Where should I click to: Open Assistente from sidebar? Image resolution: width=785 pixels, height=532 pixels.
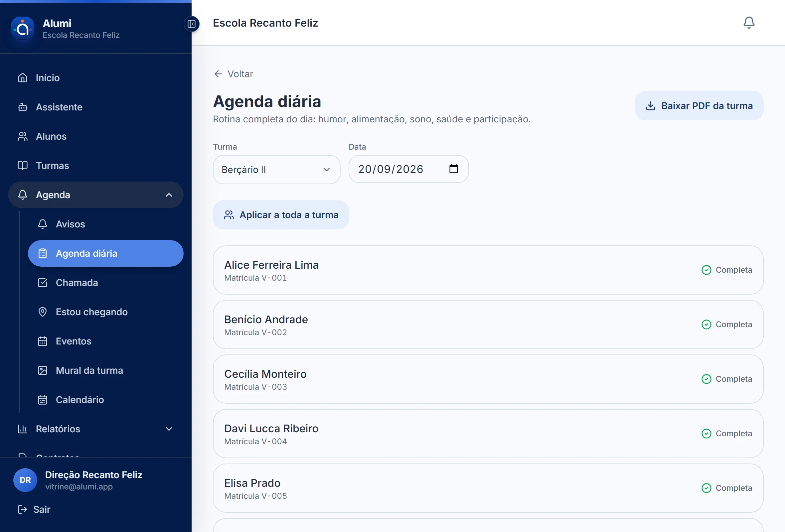click(x=95, y=107)
